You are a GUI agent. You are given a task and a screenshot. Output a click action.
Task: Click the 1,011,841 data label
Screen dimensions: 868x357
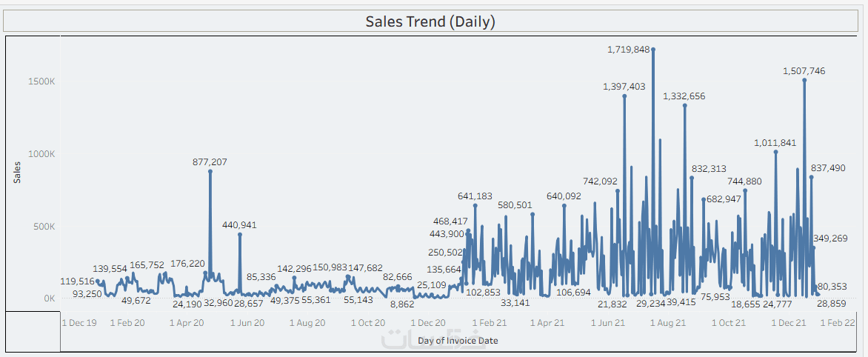775,143
